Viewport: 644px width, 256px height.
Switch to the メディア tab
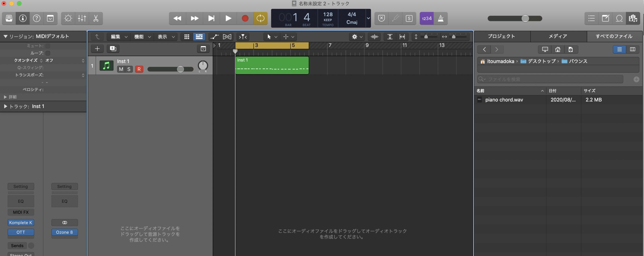pyautogui.click(x=558, y=36)
